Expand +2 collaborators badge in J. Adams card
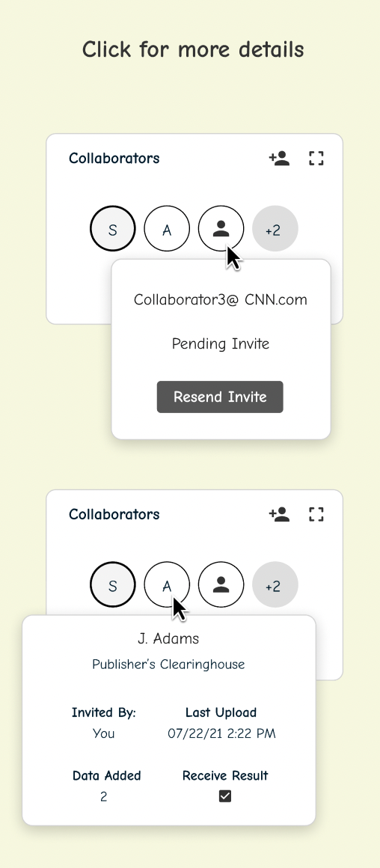The height and width of the screenshot is (868, 380). coord(275,584)
